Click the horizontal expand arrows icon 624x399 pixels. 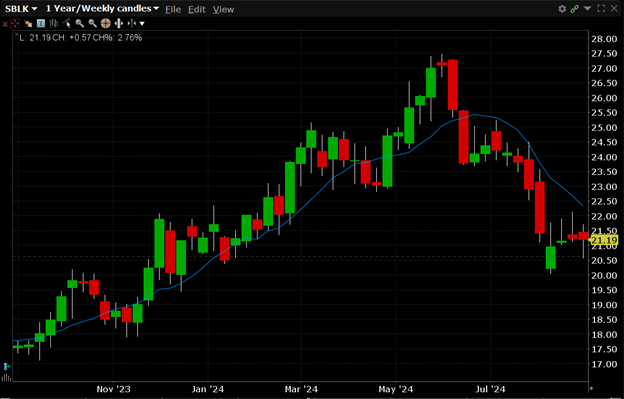tap(119, 23)
